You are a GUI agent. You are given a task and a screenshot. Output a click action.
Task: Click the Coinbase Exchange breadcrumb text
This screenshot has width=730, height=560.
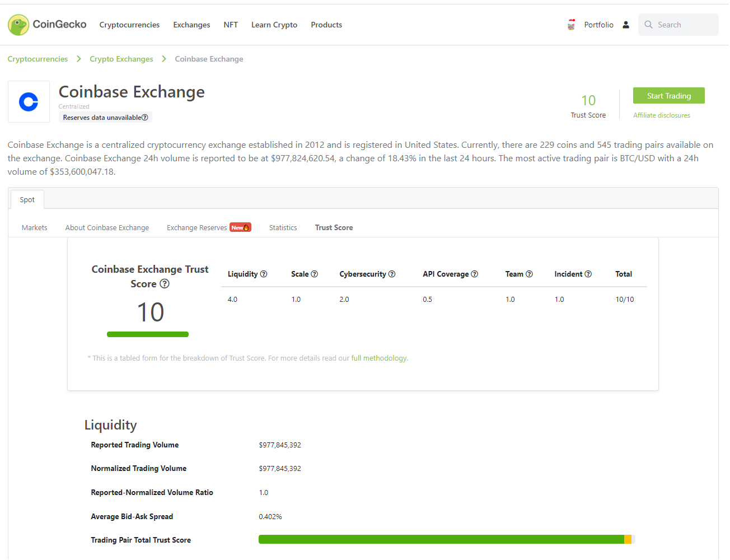tap(209, 59)
